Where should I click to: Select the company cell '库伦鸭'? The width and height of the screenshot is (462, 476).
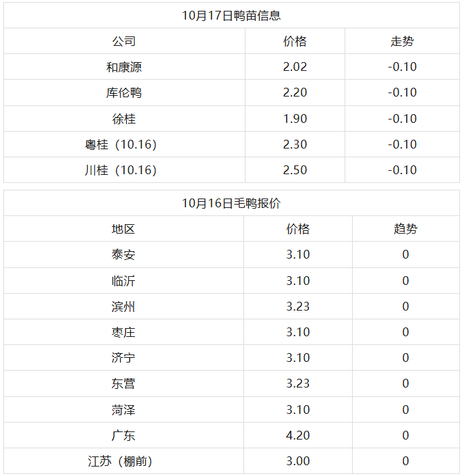click(124, 92)
